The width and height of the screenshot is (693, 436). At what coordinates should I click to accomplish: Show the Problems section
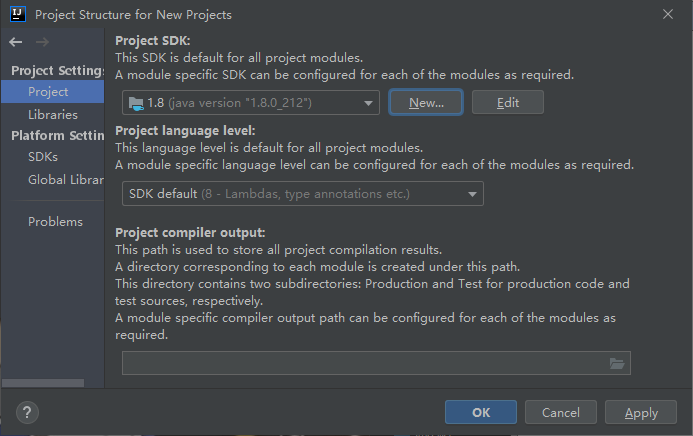pos(55,221)
